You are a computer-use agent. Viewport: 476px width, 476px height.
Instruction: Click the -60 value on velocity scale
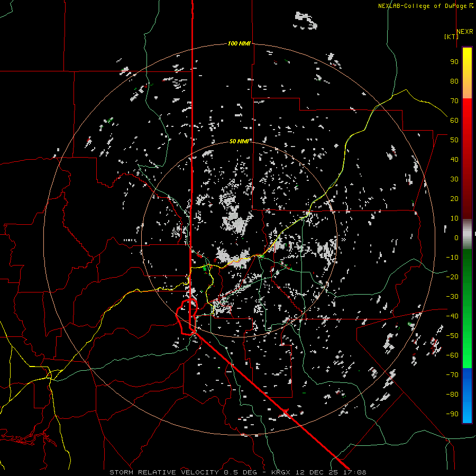tap(452, 355)
